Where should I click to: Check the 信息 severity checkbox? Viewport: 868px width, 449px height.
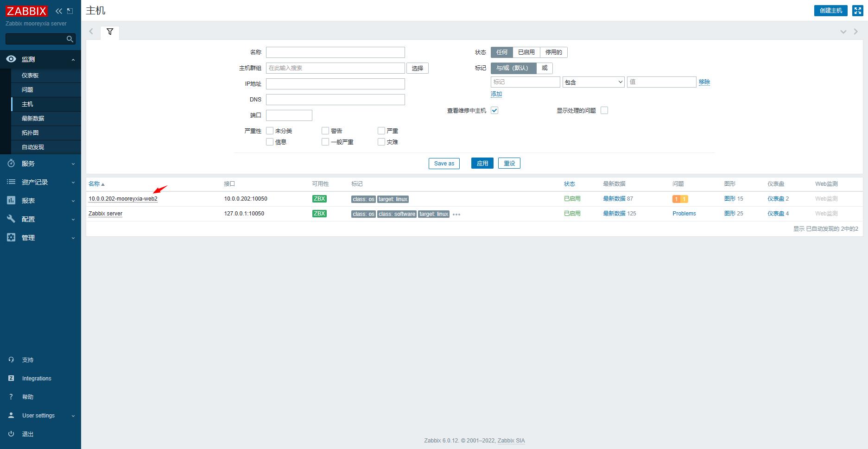(x=270, y=142)
